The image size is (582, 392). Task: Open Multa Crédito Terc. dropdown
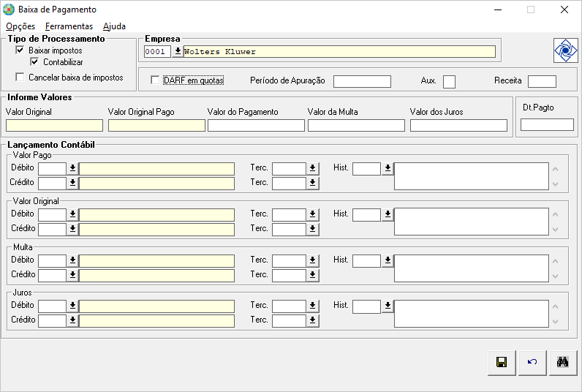(313, 275)
